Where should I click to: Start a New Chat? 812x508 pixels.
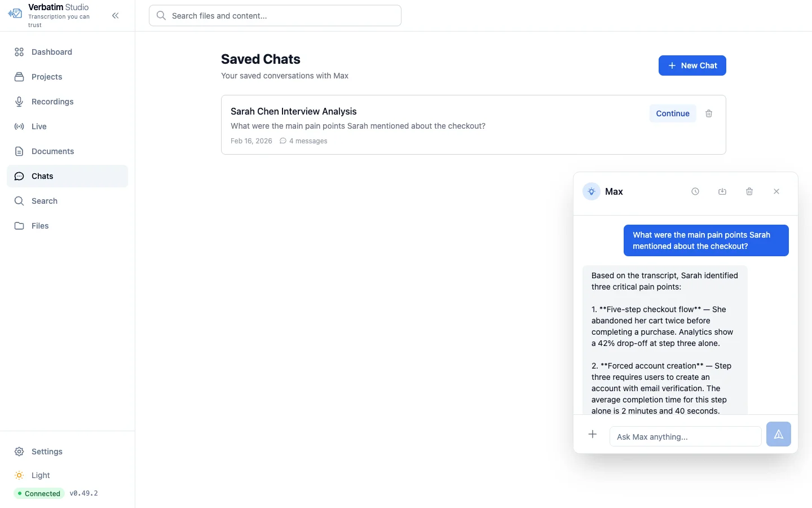[692, 65]
